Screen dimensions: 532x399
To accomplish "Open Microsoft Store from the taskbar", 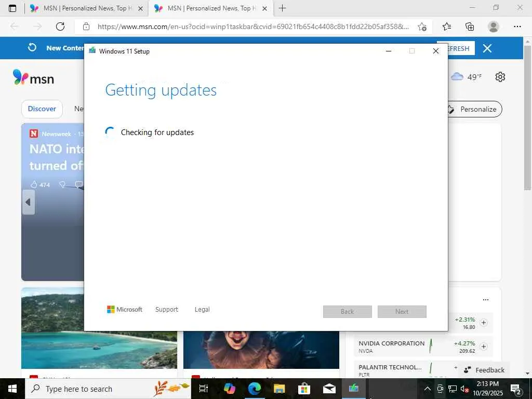I will (x=304, y=389).
